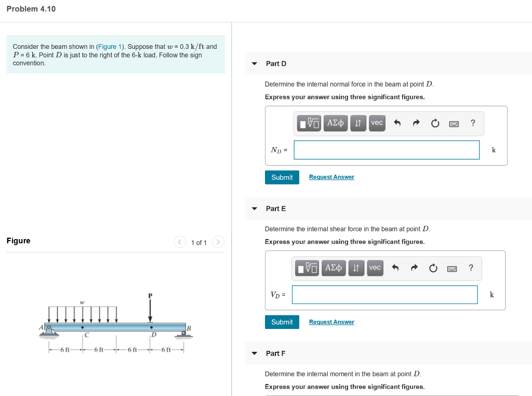532x396 pixels.
Task: Click inside the ND answer input field
Action: [387, 150]
